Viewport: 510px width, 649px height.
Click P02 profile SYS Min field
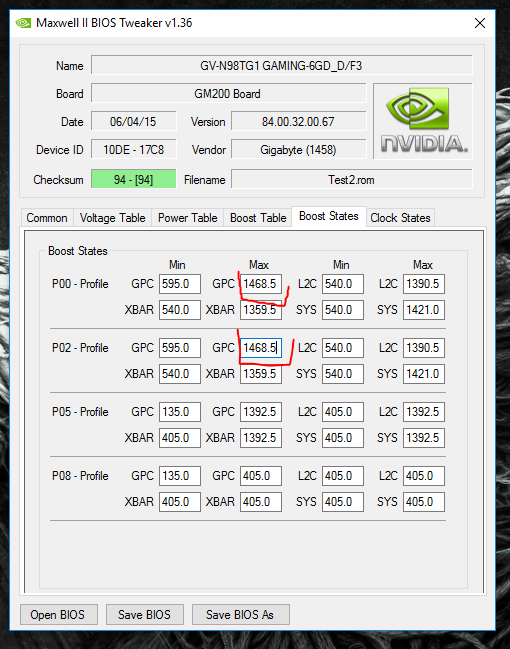coord(343,374)
